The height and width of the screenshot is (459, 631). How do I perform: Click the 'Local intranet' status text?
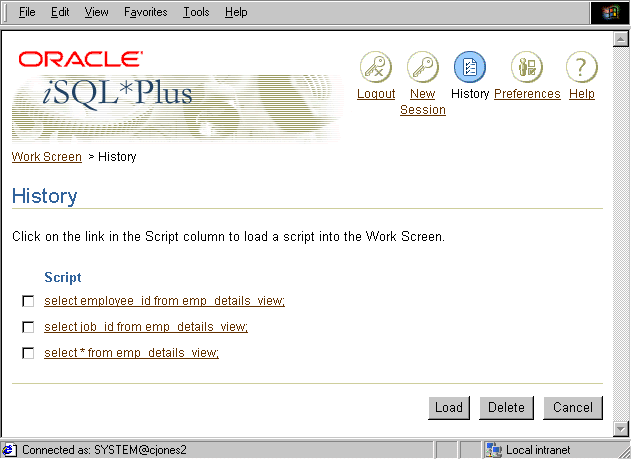(x=538, y=450)
